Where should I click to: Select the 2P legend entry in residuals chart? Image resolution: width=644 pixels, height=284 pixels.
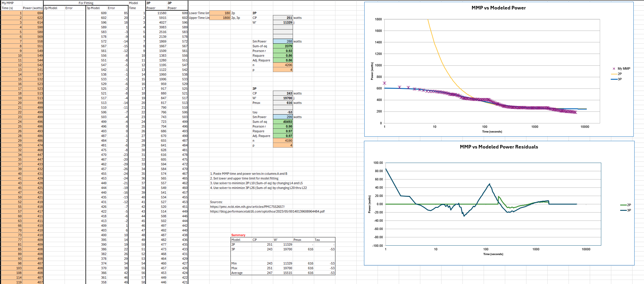(x=626, y=205)
